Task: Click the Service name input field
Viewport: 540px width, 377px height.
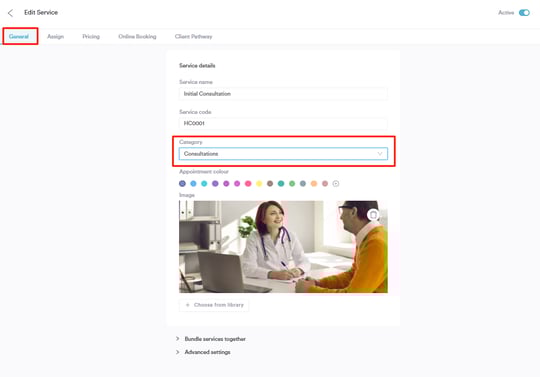Action: (283, 94)
